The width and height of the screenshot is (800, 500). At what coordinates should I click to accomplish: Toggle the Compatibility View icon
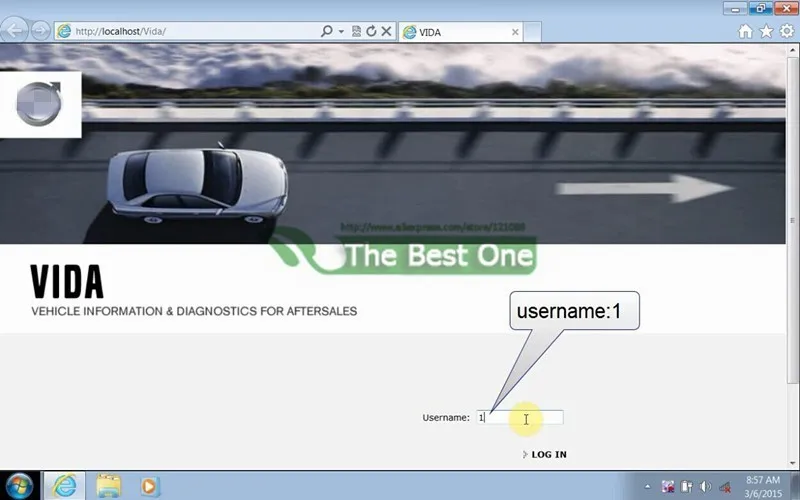[357, 32]
